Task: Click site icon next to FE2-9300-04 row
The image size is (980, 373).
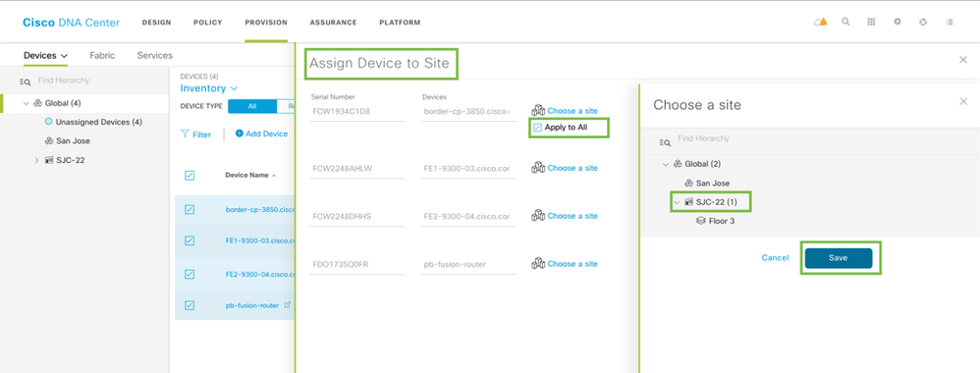Action: (x=538, y=216)
